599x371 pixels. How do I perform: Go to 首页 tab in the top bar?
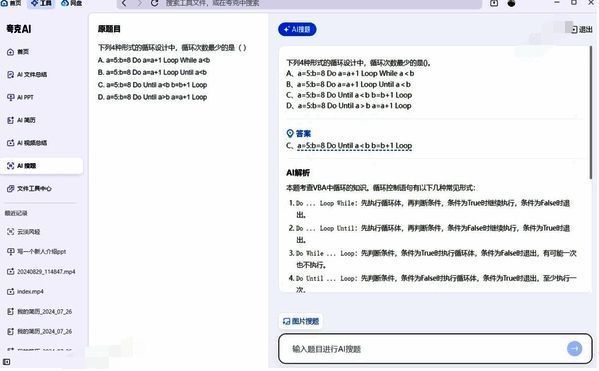point(11,3)
